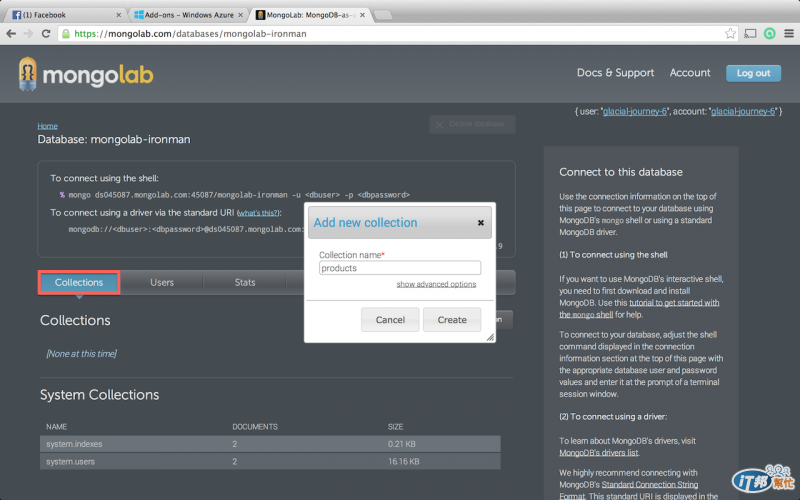
Task: Close the Add new collection dialog
Action: [481, 222]
